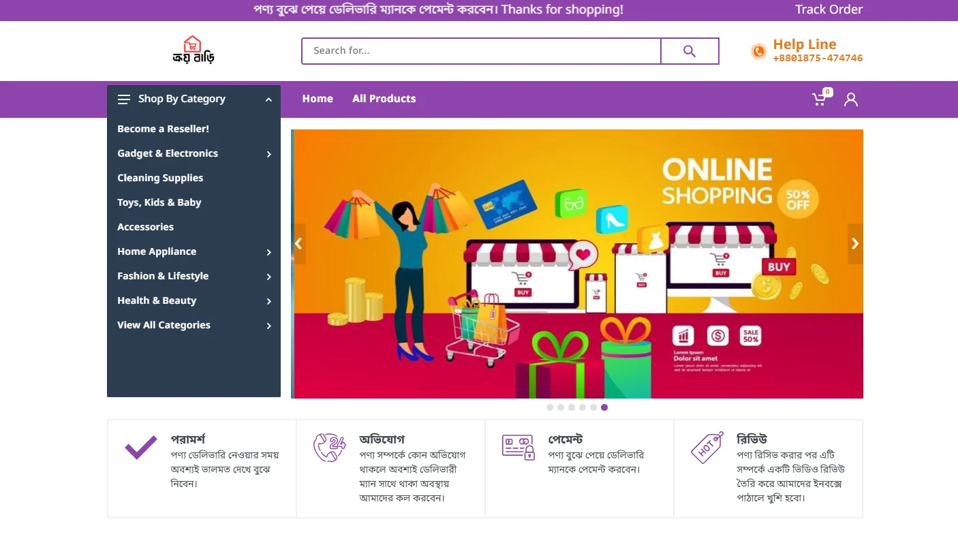Click the HOT tag review icon

pyautogui.click(x=707, y=448)
